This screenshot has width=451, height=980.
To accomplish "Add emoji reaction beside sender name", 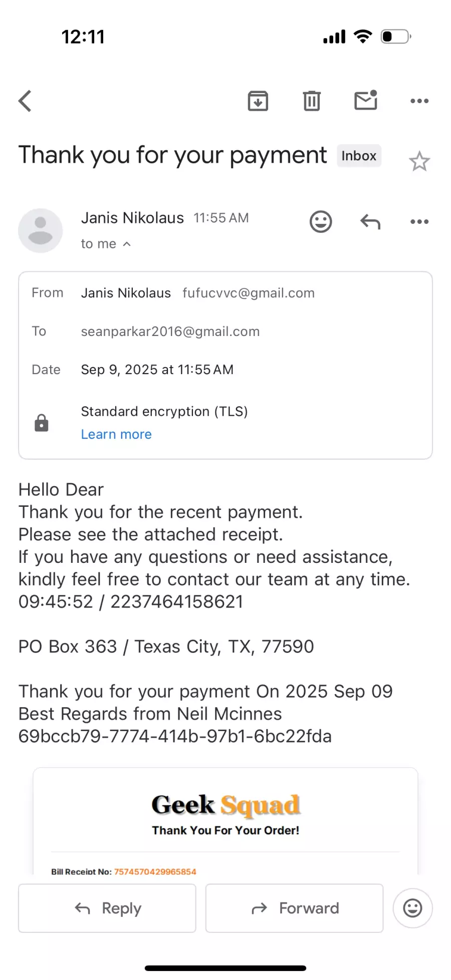I will click(321, 221).
